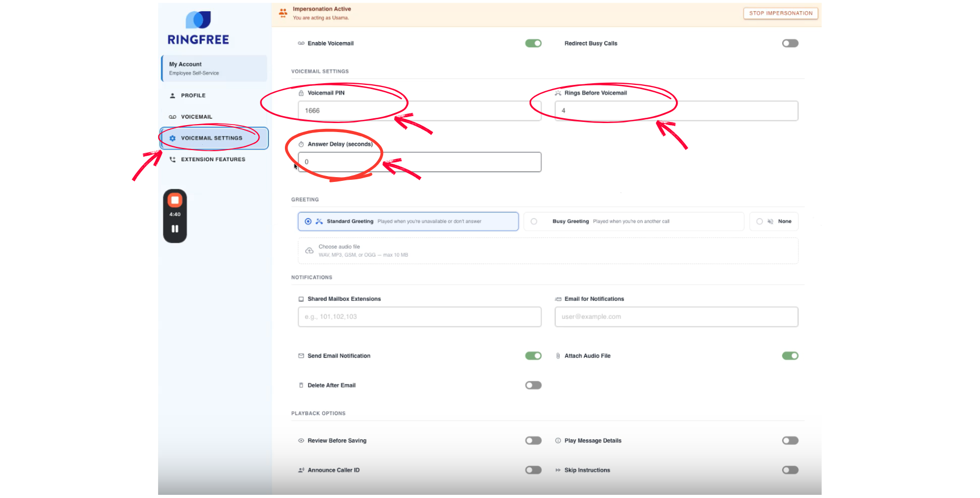Click Stop Impersonation button
The image size is (980, 498).
(780, 13)
